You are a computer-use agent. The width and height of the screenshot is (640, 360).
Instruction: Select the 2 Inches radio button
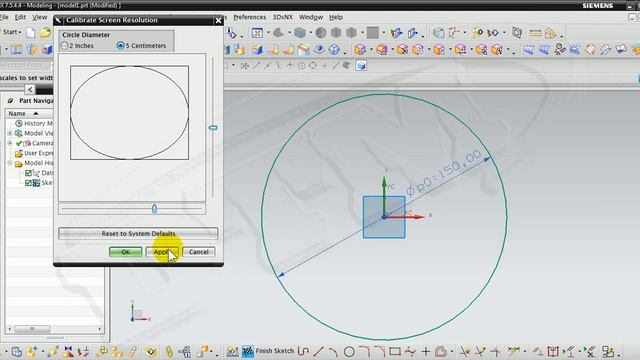(64, 46)
